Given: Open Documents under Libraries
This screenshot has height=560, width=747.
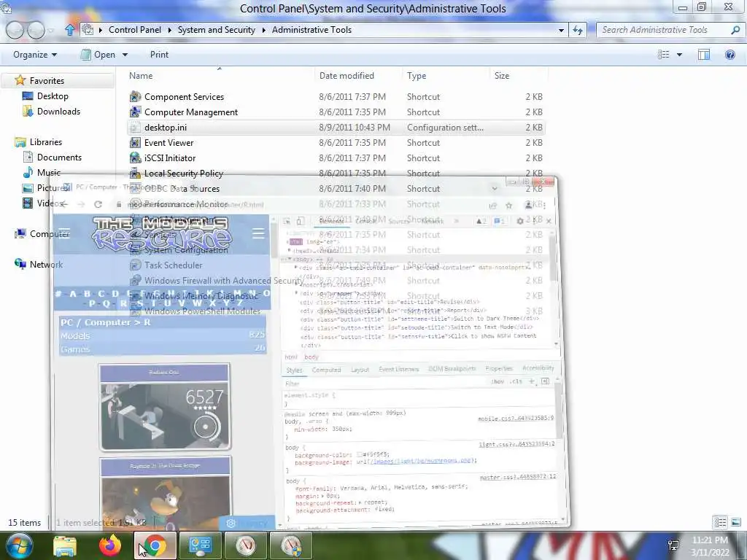Looking at the screenshot, I should coord(59,157).
